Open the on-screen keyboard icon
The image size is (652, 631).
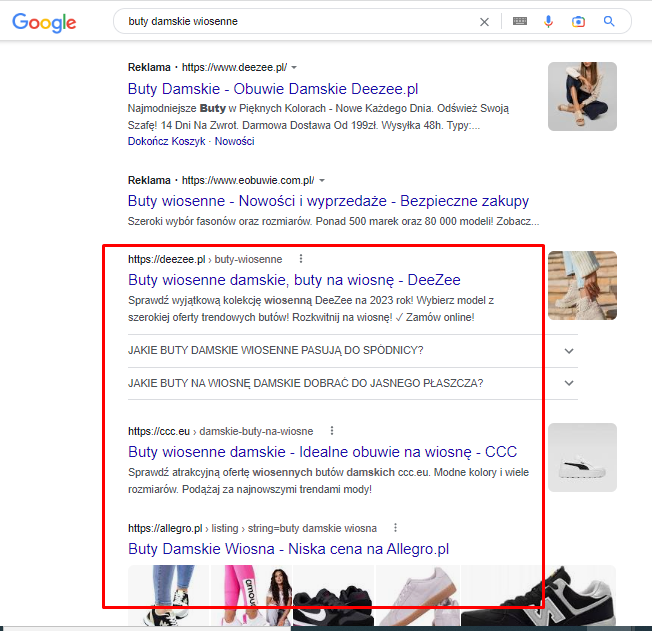520,21
